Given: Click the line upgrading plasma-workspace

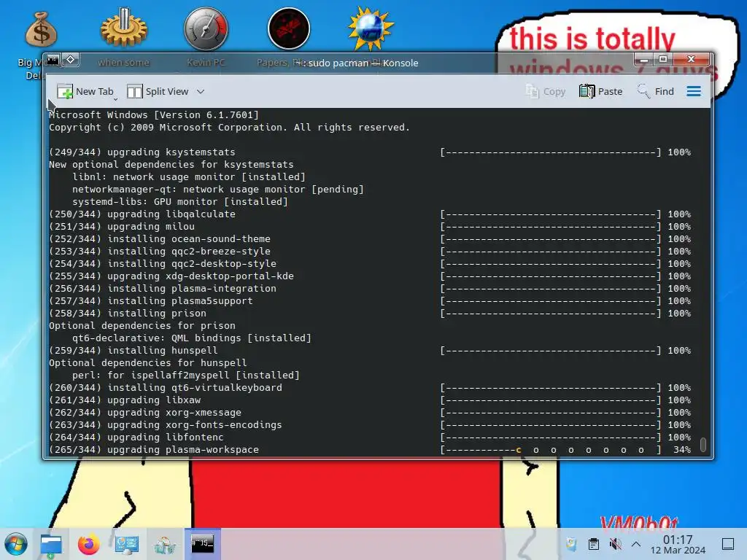Looking at the screenshot, I should [370, 449].
